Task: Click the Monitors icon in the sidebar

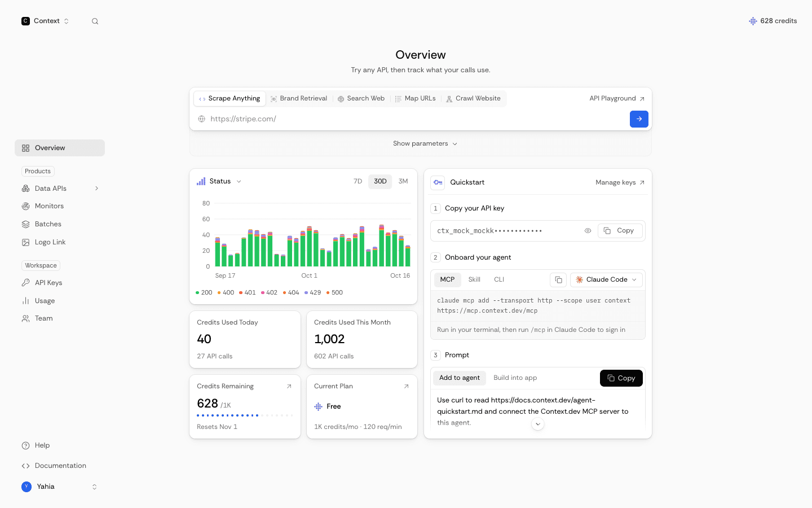Action: (25, 206)
